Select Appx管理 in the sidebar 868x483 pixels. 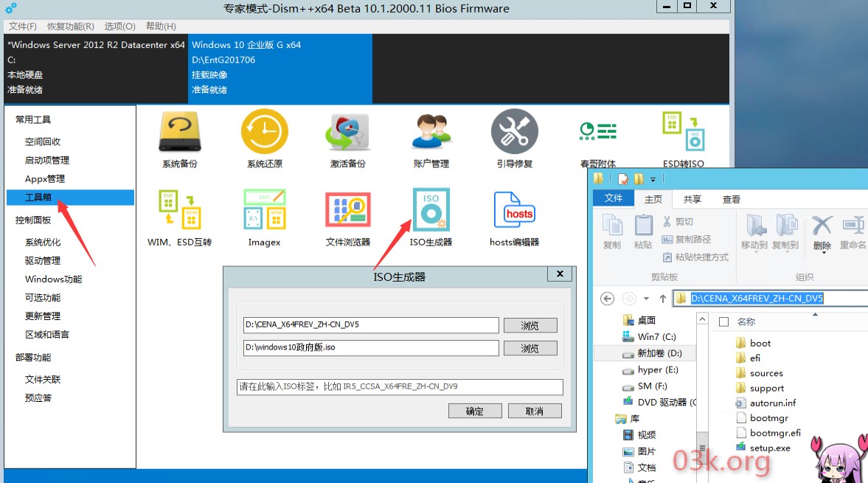45,178
